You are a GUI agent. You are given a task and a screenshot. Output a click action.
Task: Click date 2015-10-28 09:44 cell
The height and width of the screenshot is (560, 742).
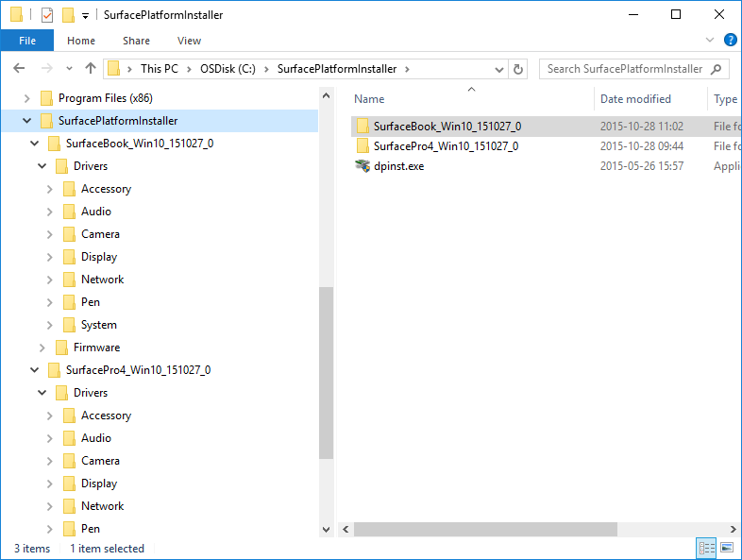click(642, 145)
